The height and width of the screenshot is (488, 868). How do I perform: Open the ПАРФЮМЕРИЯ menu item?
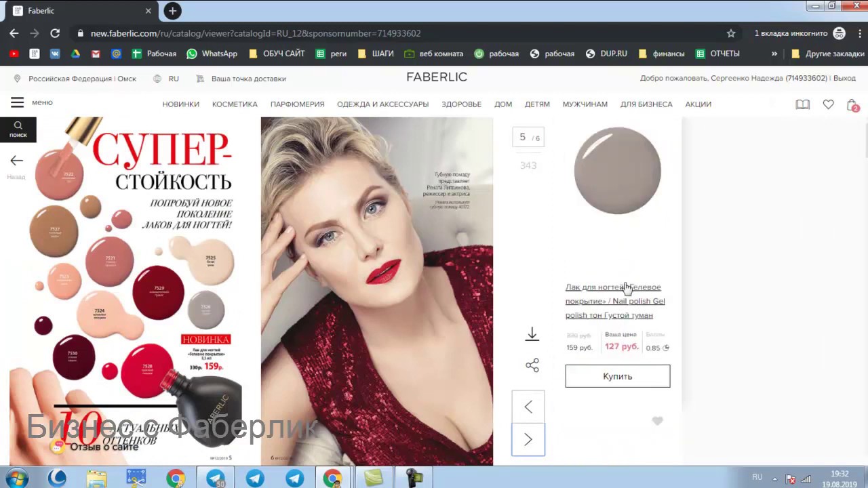pyautogui.click(x=297, y=104)
